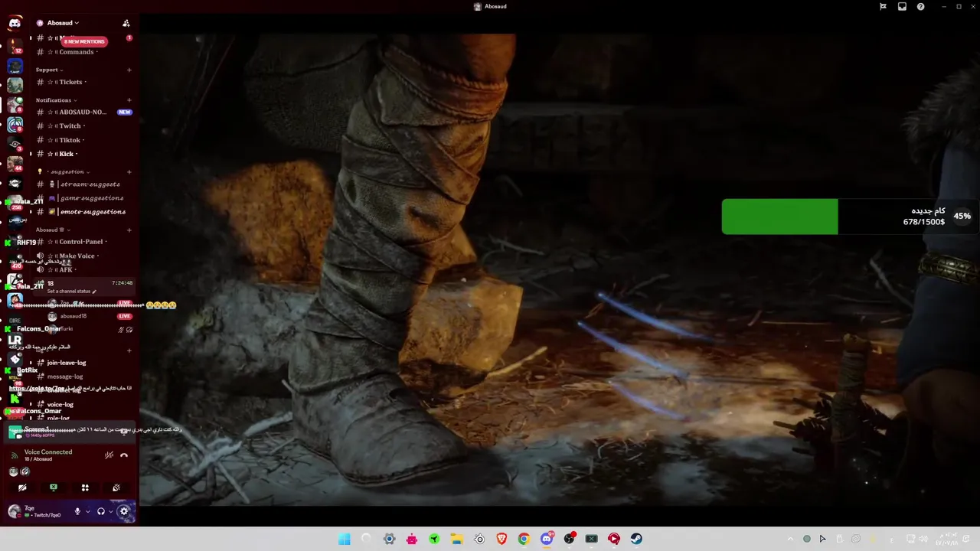Open the Discord help question mark icon
The height and width of the screenshot is (551, 980).
click(921, 7)
